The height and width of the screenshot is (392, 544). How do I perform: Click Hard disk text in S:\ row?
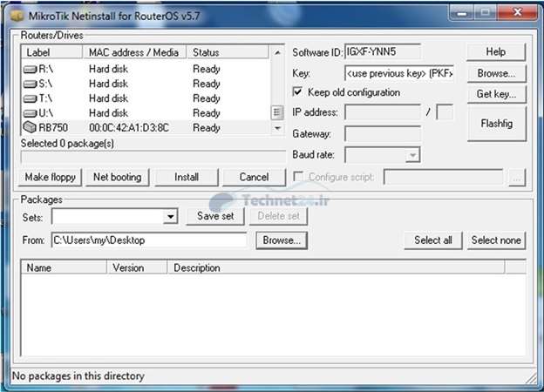pyautogui.click(x=109, y=84)
